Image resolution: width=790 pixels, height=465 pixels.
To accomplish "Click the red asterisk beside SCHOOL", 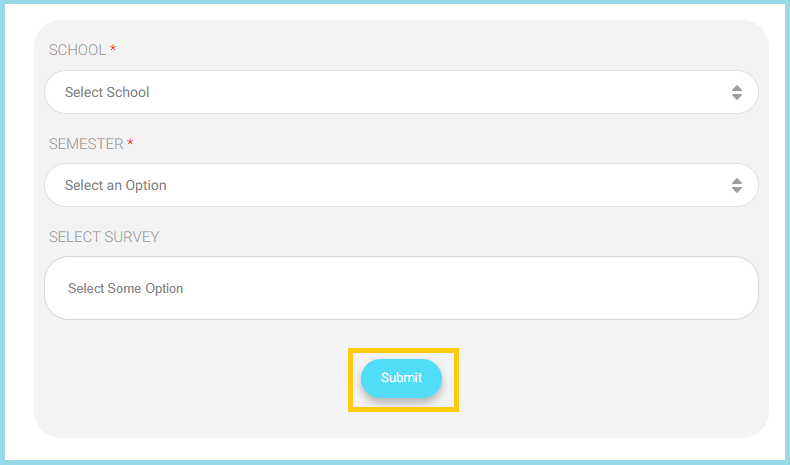I will (113, 49).
